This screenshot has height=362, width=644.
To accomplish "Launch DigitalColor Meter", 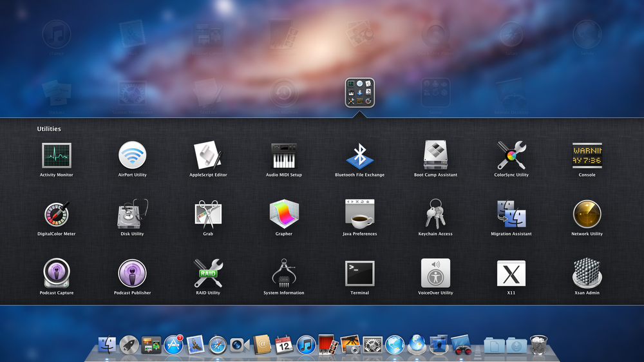I will click(56, 214).
